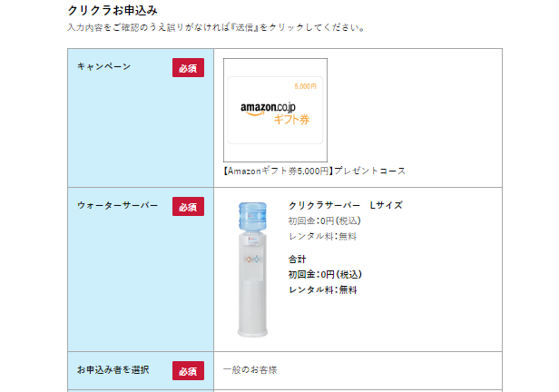The width and height of the screenshot is (559, 392).
Task: Click the first レンタル料:無料 line
Action: pos(322,236)
